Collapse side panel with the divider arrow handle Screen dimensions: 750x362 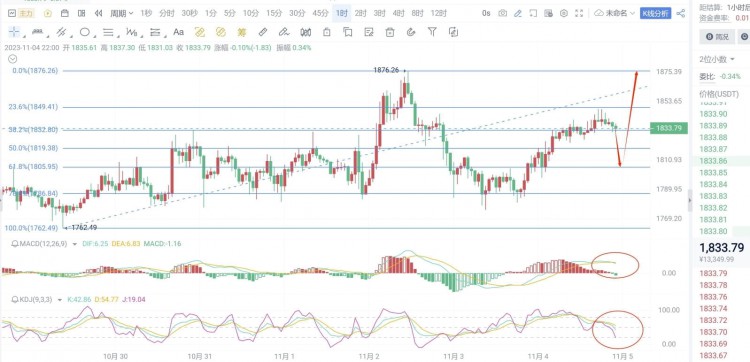click(x=689, y=200)
